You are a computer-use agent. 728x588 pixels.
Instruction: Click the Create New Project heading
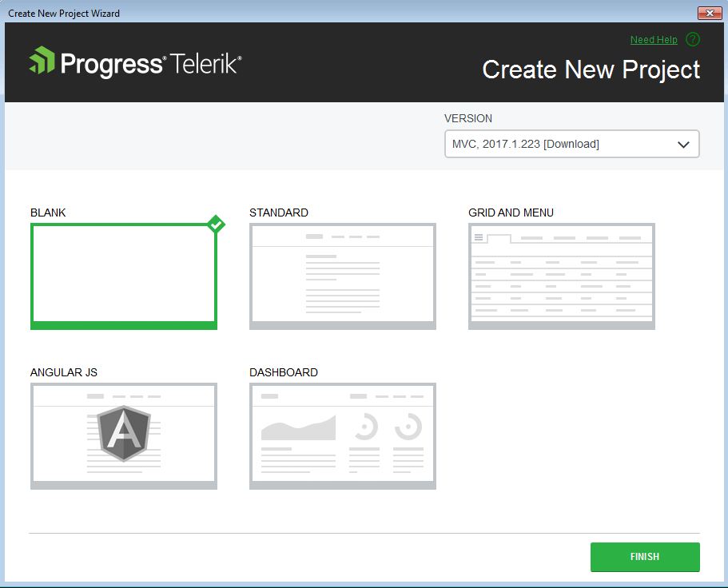tap(591, 70)
